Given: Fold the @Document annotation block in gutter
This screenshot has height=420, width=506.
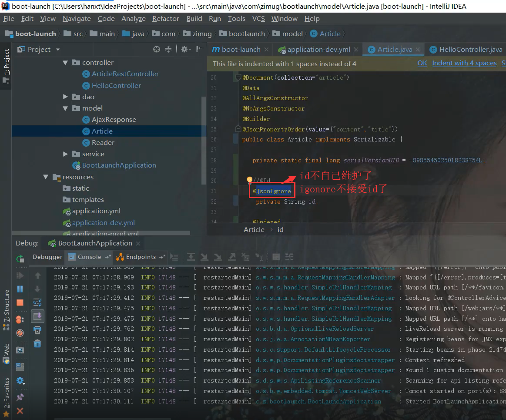Looking at the screenshot, I should 238,77.
